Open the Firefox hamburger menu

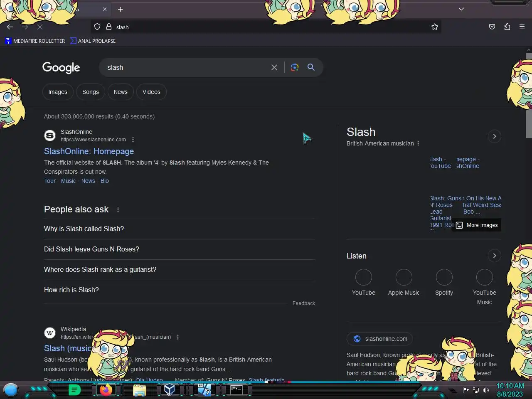click(522, 27)
